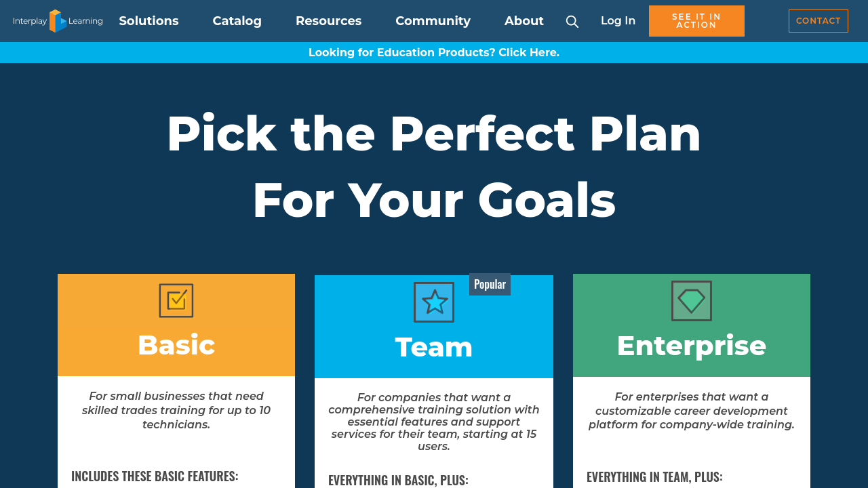This screenshot has height=488, width=868.
Task: Click the Basic plan checkmark icon
Action: (x=176, y=300)
